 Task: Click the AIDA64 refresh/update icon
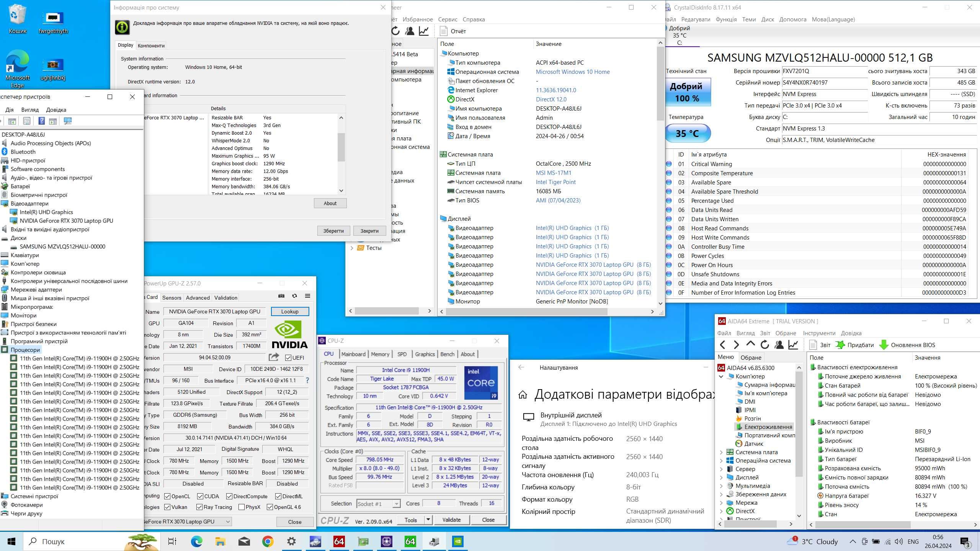click(765, 344)
